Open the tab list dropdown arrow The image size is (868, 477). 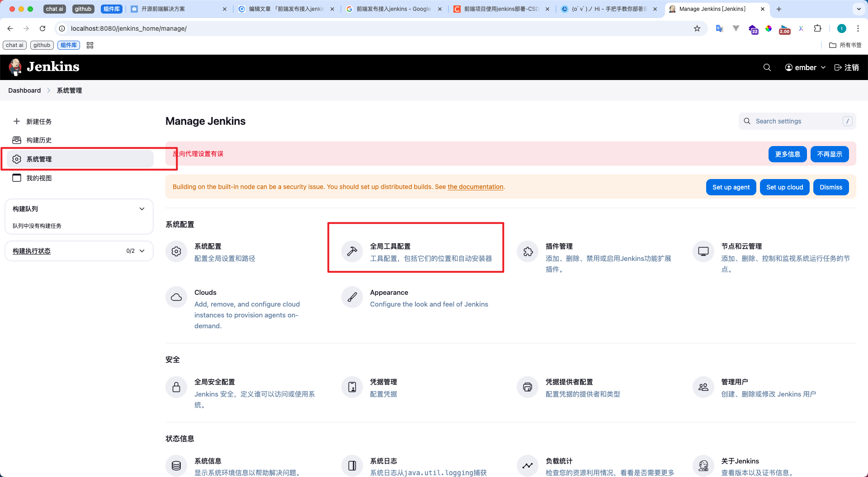pos(859,9)
